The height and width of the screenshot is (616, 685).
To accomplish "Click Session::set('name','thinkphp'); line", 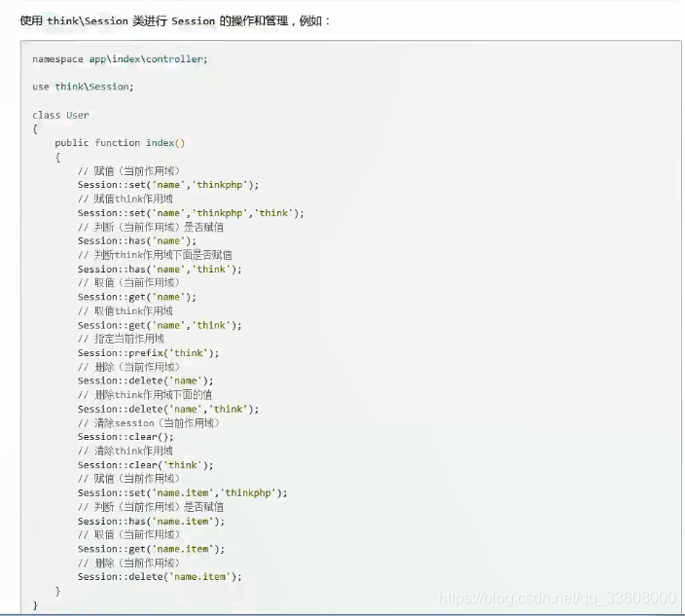I will coord(168,185).
